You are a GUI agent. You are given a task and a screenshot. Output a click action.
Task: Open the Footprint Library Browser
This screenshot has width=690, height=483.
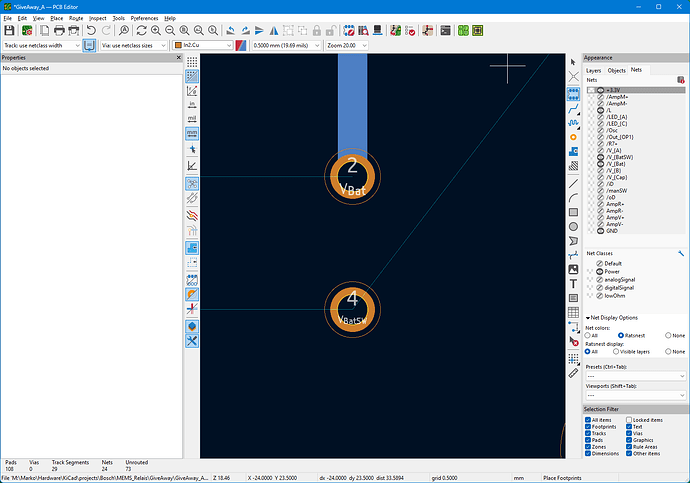pyautogui.click(x=363, y=30)
